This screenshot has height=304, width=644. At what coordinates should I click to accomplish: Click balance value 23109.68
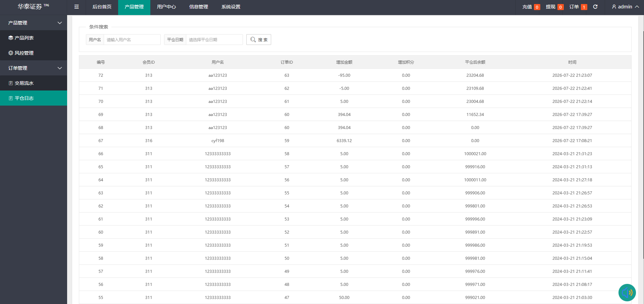coord(475,88)
